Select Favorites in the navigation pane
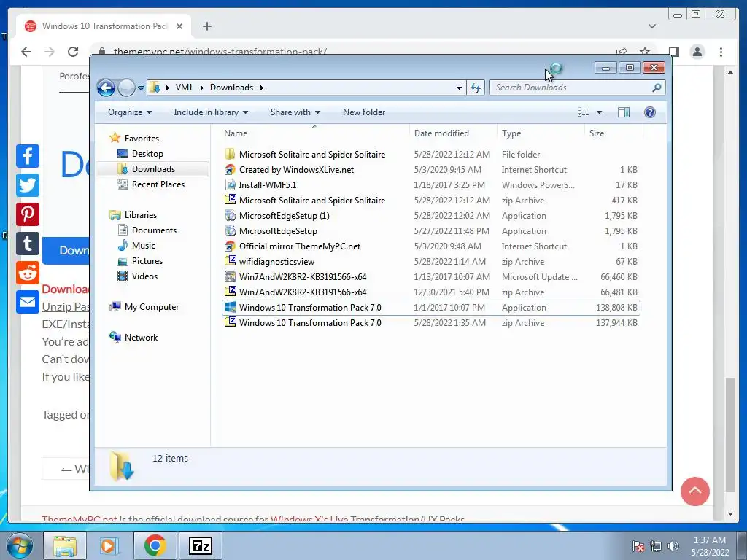This screenshot has width=747, height=560. [141, 138]
